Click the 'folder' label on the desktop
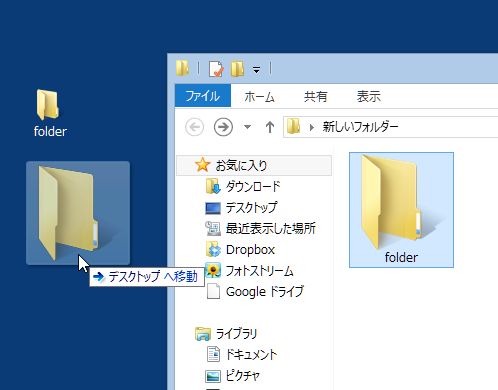The height and width of the screenshot is (390, 498). pyautogui.click(x=50, y=131)
